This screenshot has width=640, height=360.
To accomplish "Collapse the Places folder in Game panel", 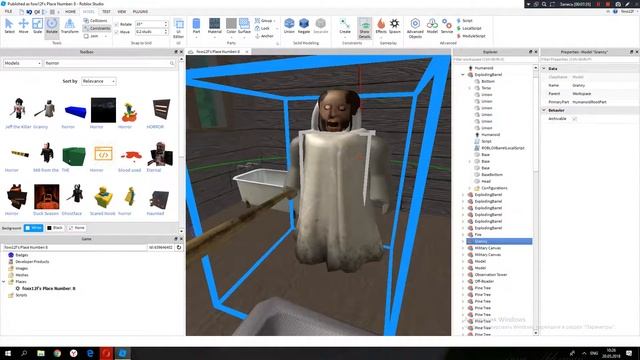I will 4,282.
